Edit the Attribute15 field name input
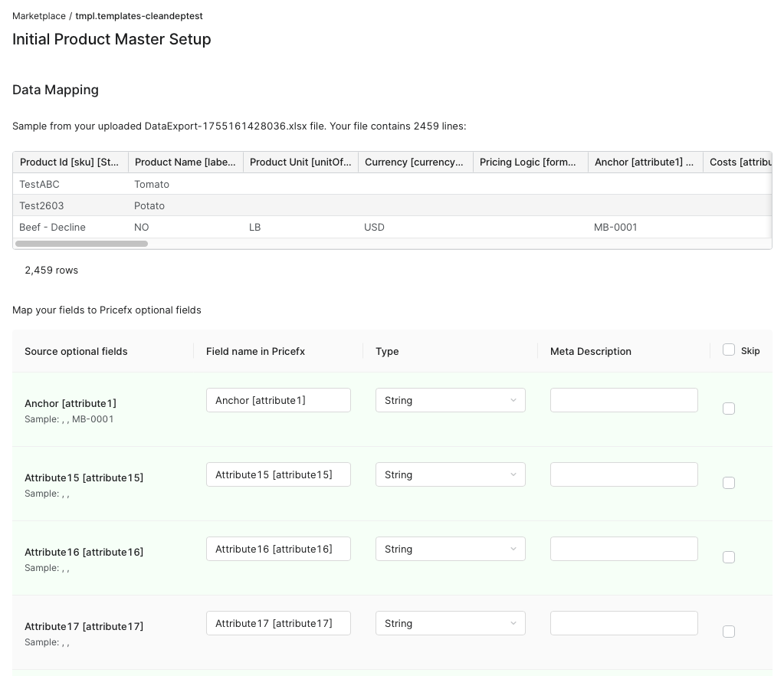The height and width of the screenshot is (676, 784). (278, 474)
